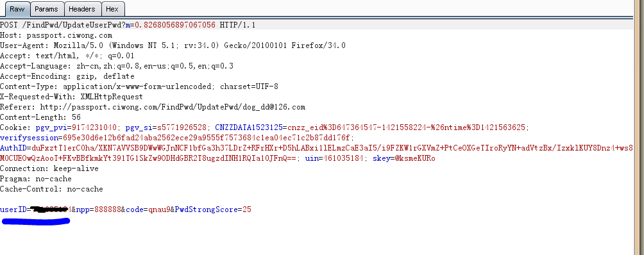The height and width of the screenshot is (255, 644).
Task: Click the 'Accept-Encoding: gzip, deflate' line
Action: pyautogui.click(x=67, y=76)
